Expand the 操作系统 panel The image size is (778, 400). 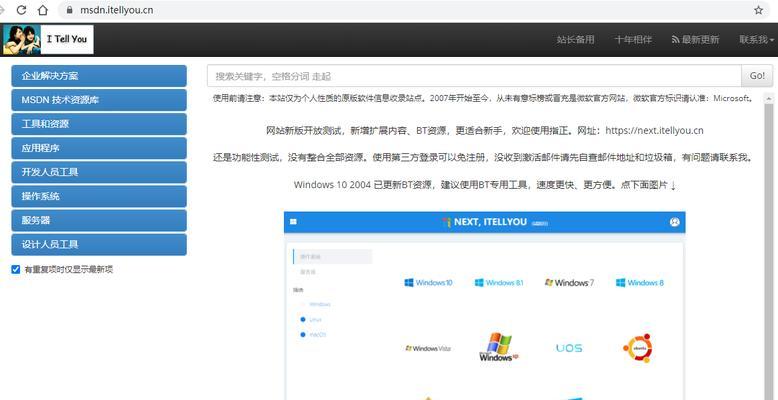99,197
